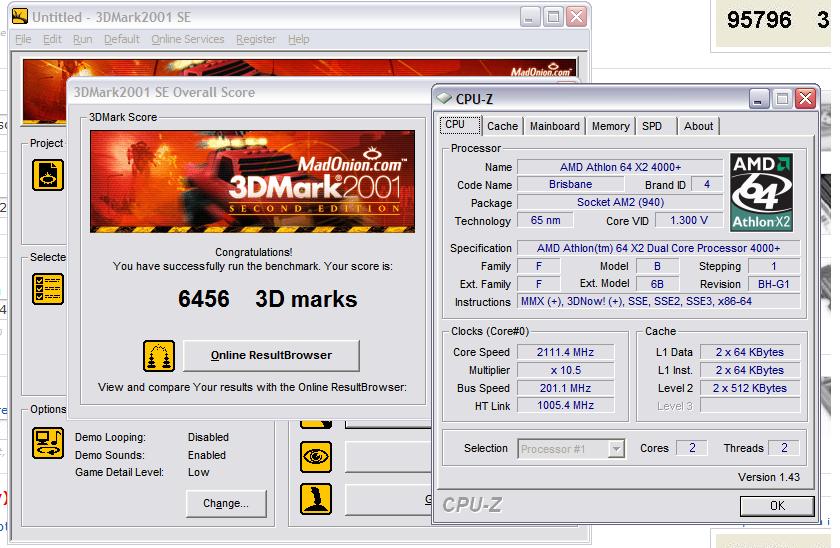Switch to the Cache tab in CPU-Z

tap(502, 126)
